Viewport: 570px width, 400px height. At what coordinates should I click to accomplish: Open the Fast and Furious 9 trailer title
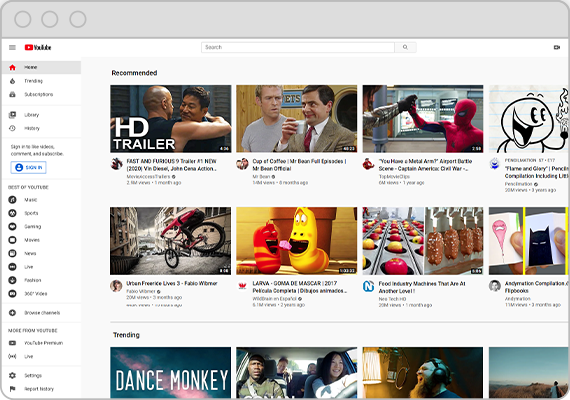172,165
